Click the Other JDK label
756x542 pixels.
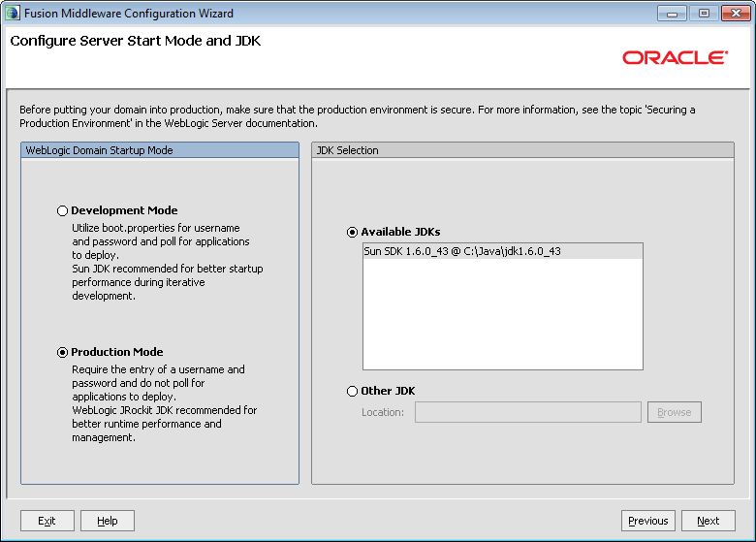tap(388, 391)
